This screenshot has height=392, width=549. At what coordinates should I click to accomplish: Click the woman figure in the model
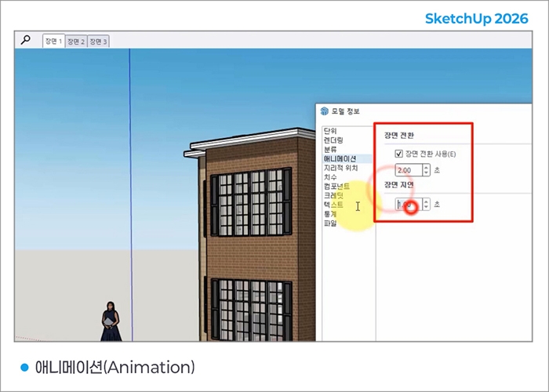tap(111, 321)
